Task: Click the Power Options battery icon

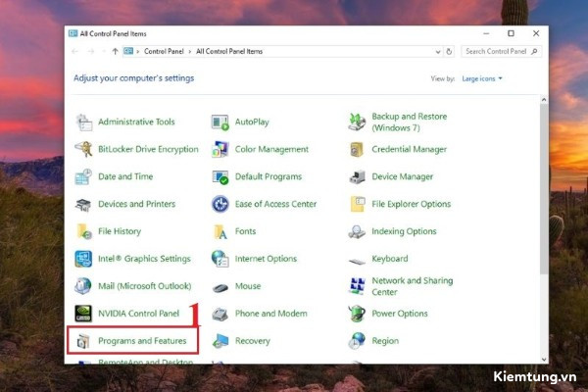Action: (x=357, y=314)
